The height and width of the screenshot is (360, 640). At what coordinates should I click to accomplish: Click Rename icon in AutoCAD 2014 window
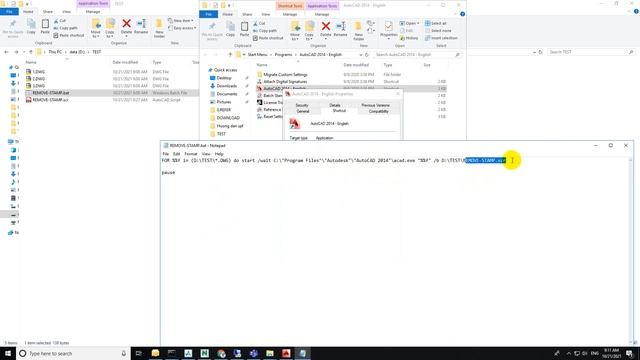pos(340,29)
